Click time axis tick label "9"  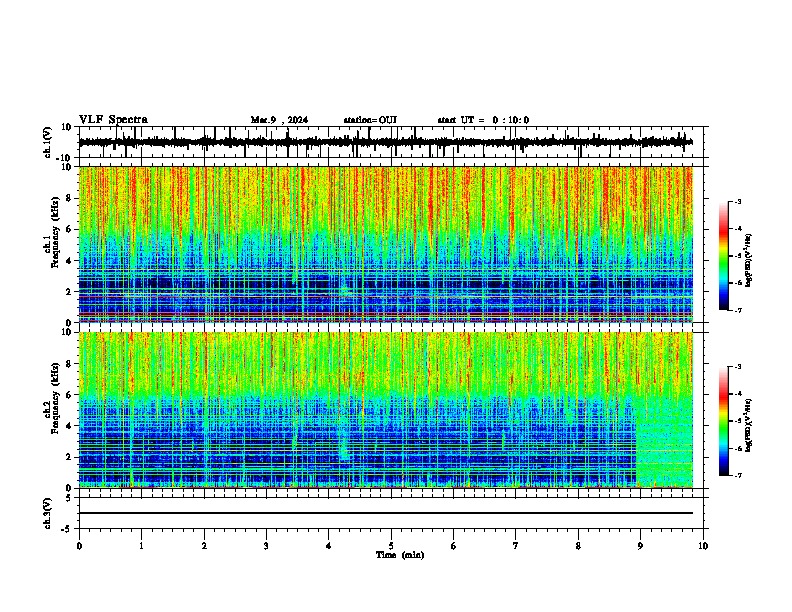pos(640,546)
